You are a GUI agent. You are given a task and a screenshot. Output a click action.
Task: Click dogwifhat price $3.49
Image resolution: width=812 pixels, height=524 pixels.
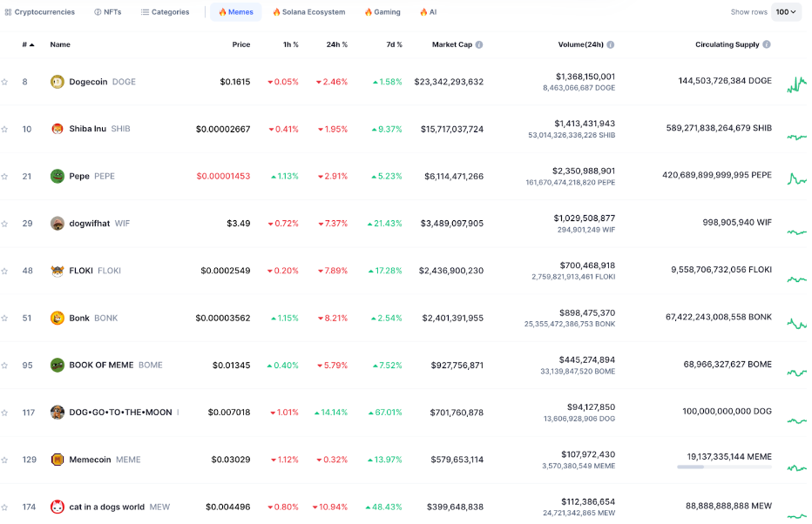click(238, 224)
